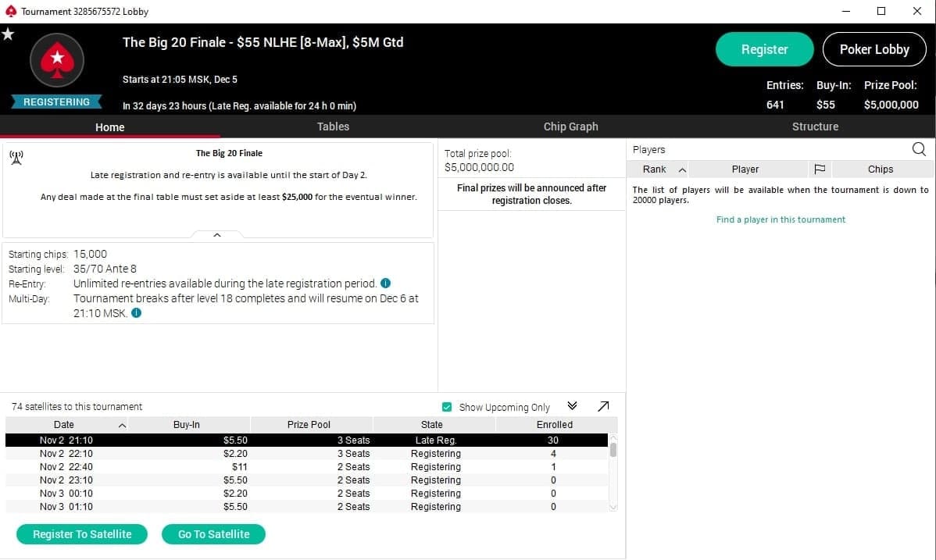The height and width of the screenshot is (560, 936).
Task: Click the satellites scrollbar up arrow
Action: click(613, 438)
